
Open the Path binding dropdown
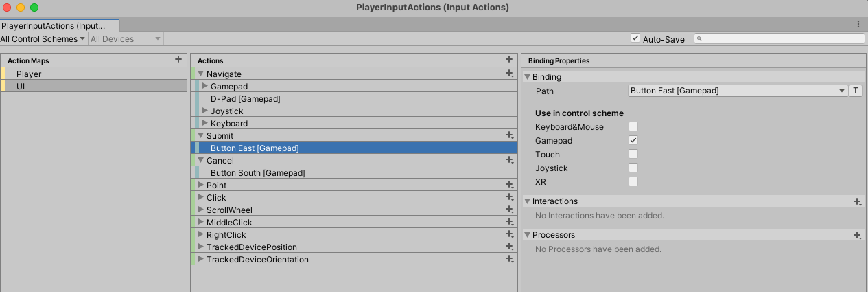(738, 91)
